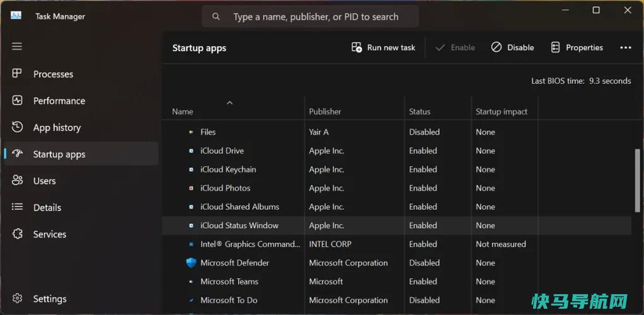Click the Run new task button
This screenshot has width=644, height=315.
(383, 48)
